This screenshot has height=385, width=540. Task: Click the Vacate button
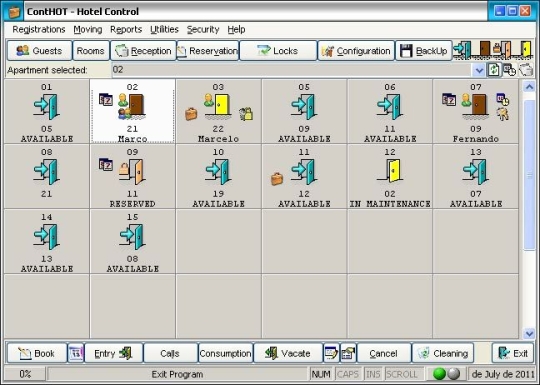tap(288, 353)
